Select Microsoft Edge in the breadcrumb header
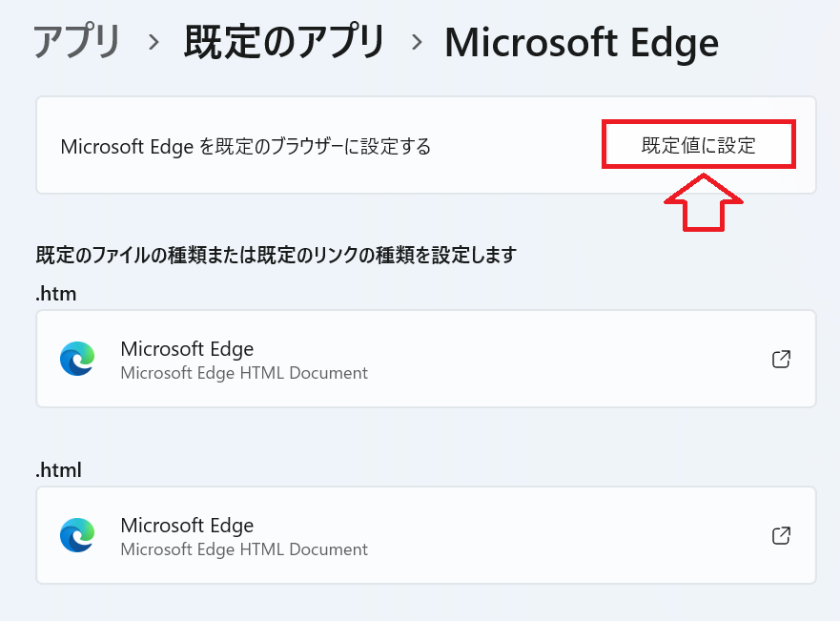Viewport: 840px width, 621px height. 581,42
